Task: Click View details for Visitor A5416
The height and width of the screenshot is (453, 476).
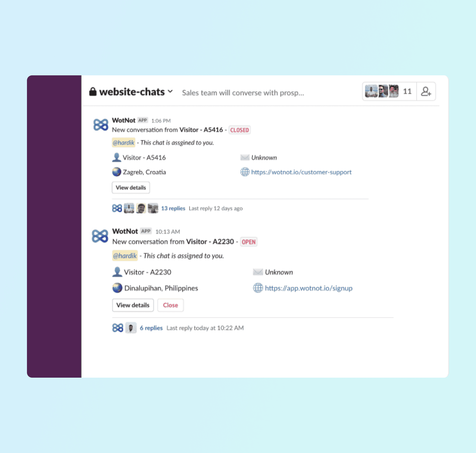Action: [x=130, y=187]
